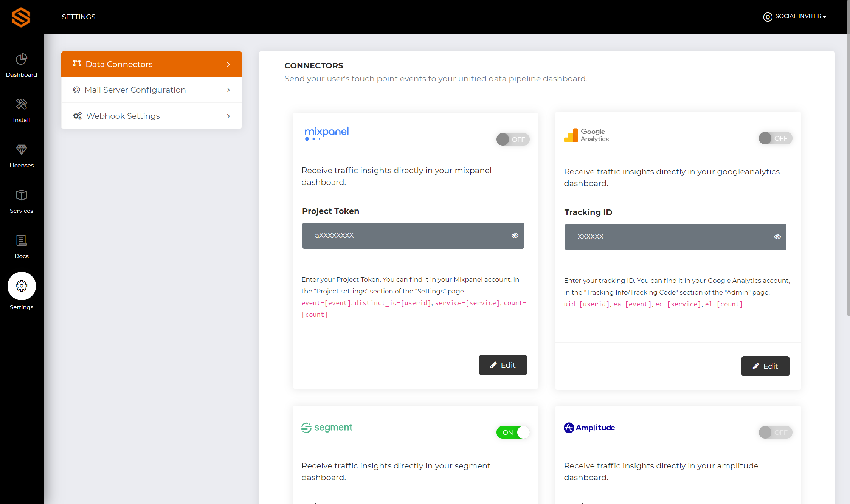The width and height of the screenshot is (850, 504).
Task: Click the eye icon in Project Token field
Action: pyautogui.click(x=514, y=236)
